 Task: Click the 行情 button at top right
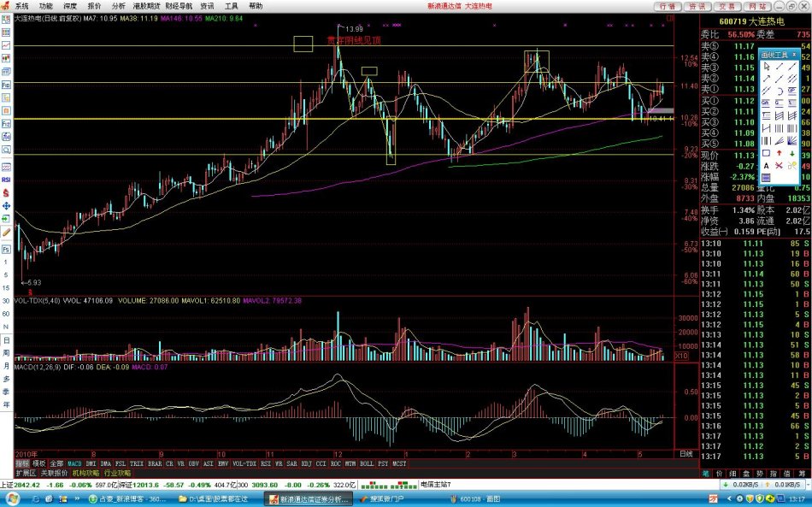[668, 6]
